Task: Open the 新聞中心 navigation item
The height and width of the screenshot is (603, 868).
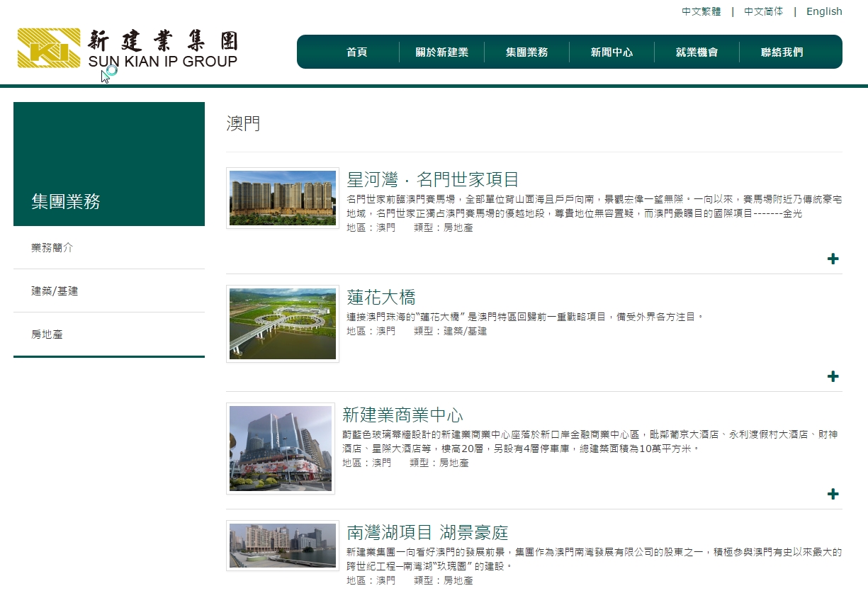Action: tap(611, 52)
